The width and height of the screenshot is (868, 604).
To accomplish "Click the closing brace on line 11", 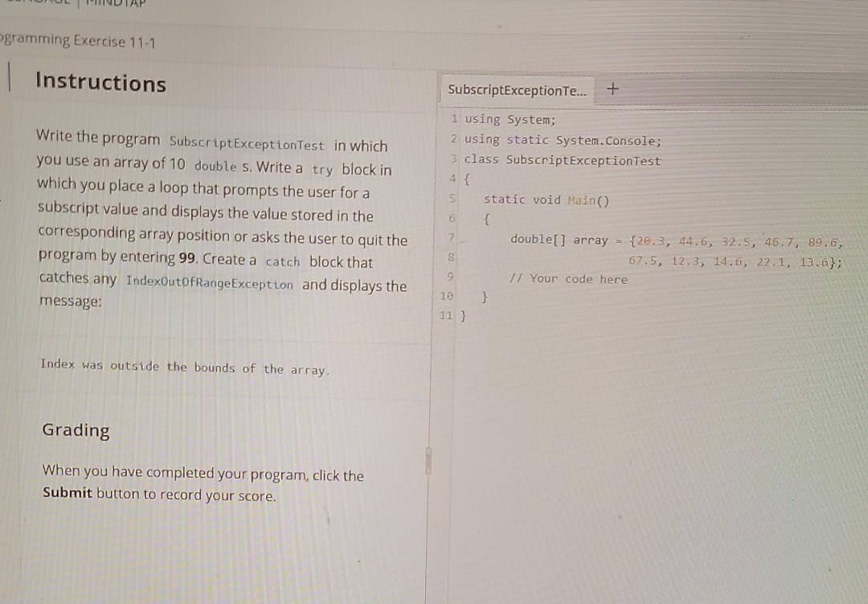I will (462, 316).
